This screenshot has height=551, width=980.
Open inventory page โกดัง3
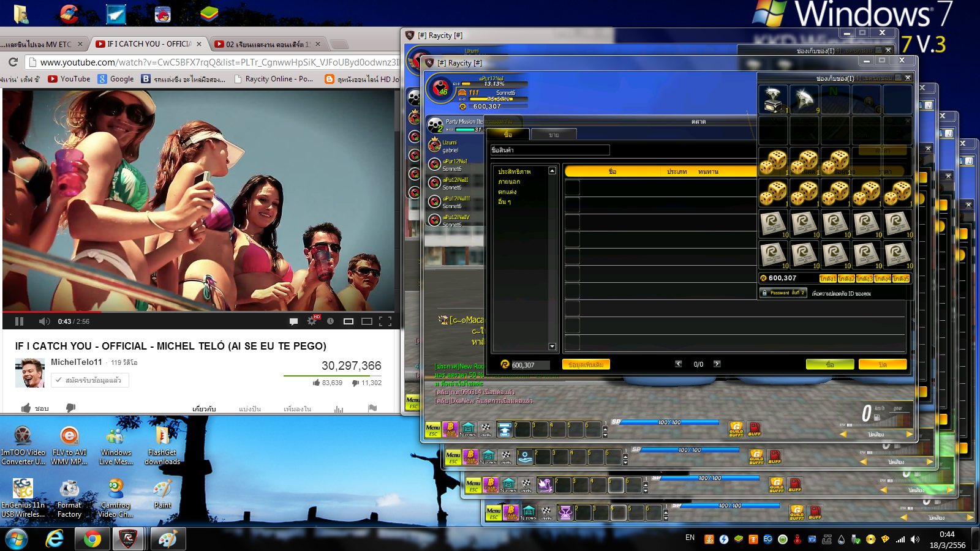pyautogui.click(x=865, y=279)
